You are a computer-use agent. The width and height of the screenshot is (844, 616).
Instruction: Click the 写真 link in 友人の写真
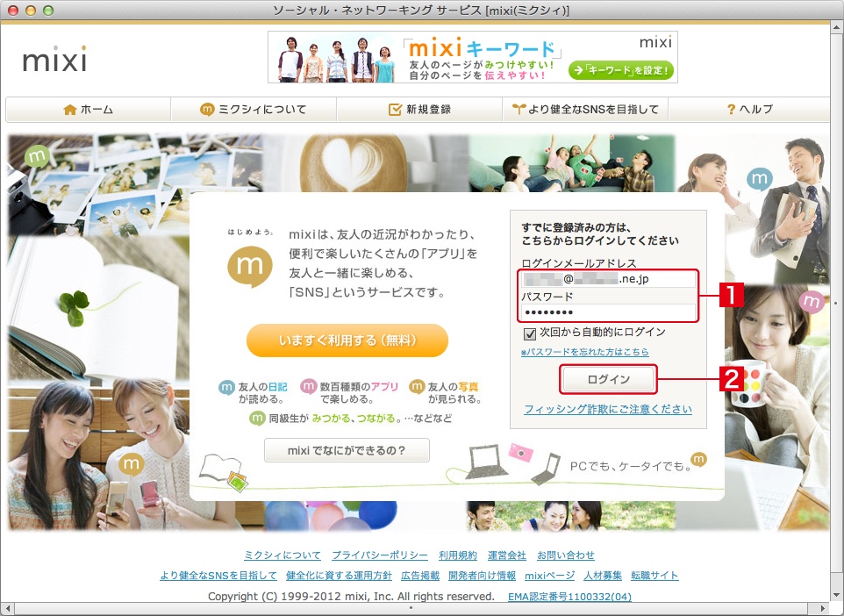[468, 387]
